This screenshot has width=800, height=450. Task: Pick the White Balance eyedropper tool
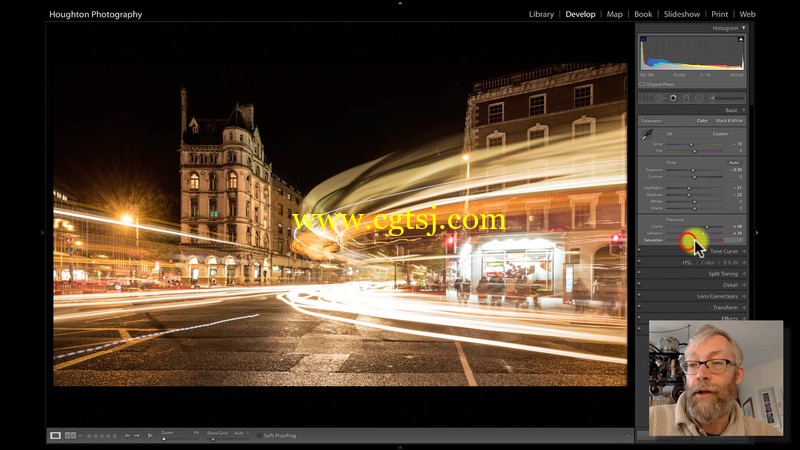(647, 135)
